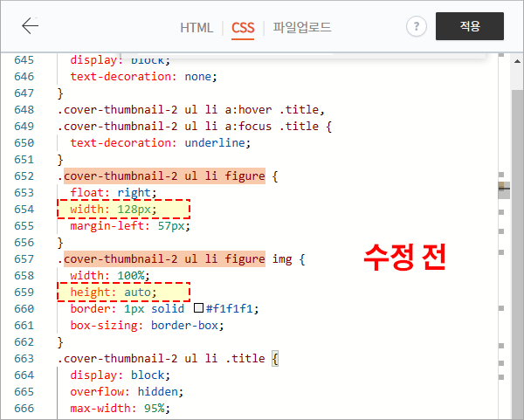Click the highlighted open brace on line 663
The height and width of the screenshot is (420, 524).
275,359
